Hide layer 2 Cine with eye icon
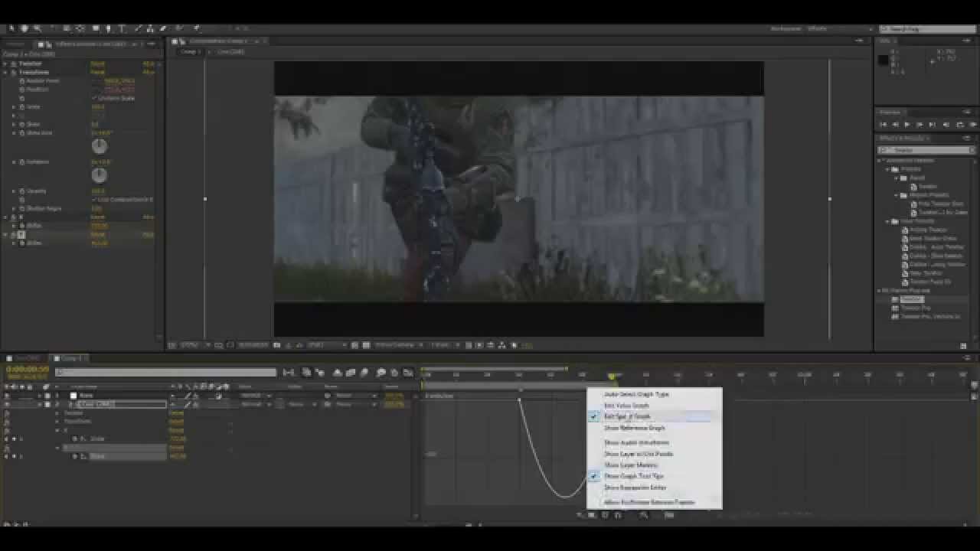This screenshot has width=980, height=551. click(7, 404)
